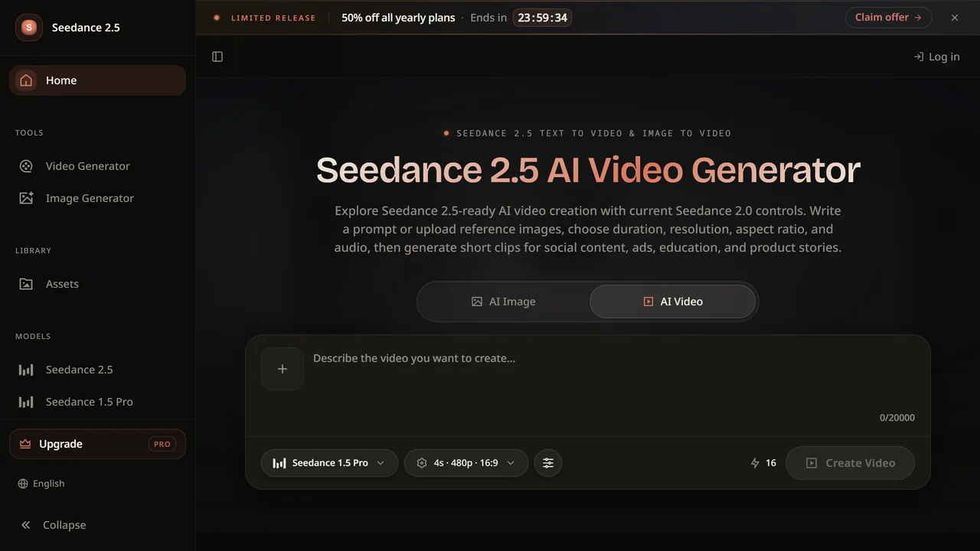Open the Home sidebar item
This screenshot has width=980, height=551.
(x=97, y=80)
